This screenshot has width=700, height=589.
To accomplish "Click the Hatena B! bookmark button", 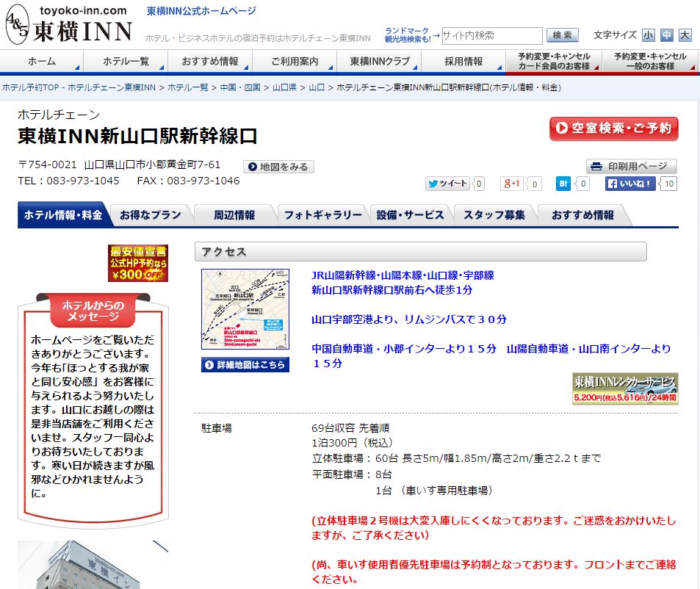I will click(563, 184).
